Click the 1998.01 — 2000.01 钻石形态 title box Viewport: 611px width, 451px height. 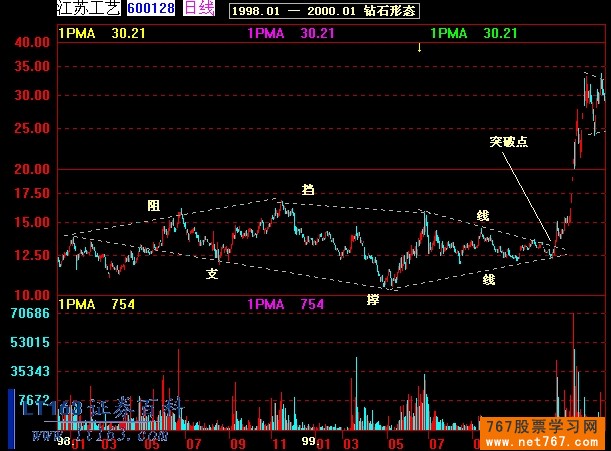point(325,11)
